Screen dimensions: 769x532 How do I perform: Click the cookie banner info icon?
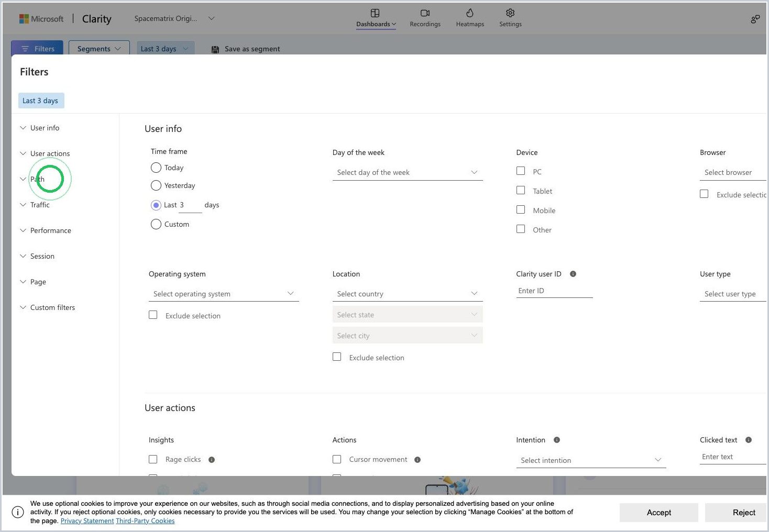click(x=18, y=512)
